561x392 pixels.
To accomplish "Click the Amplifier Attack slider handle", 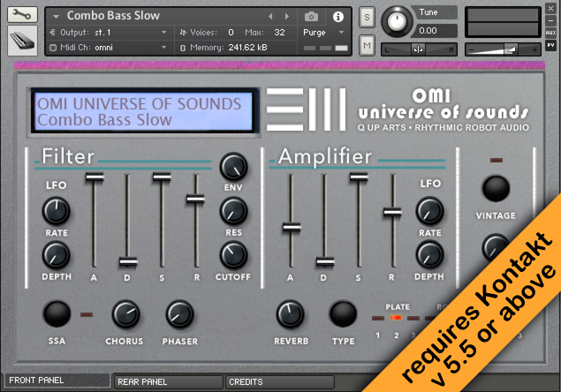I will pyautogui.click(x=292, y=227).
